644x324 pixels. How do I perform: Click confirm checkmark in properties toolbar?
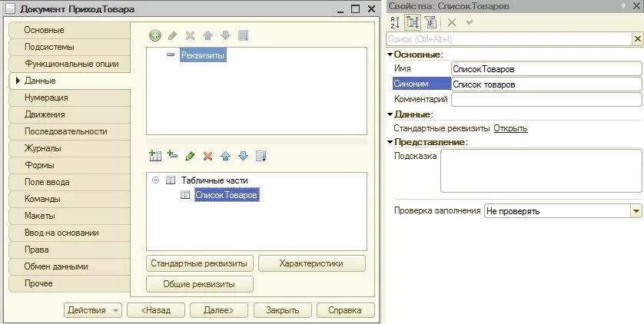point(470,22)
